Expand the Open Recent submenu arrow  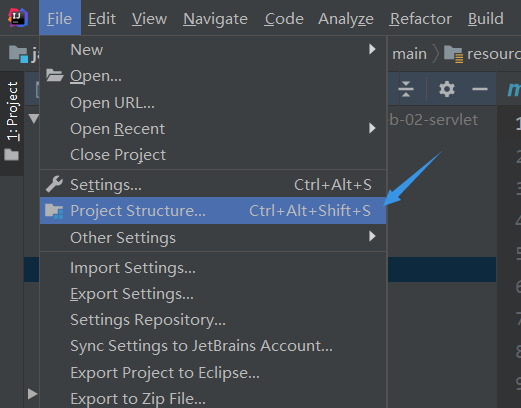(x=372, y=128)
